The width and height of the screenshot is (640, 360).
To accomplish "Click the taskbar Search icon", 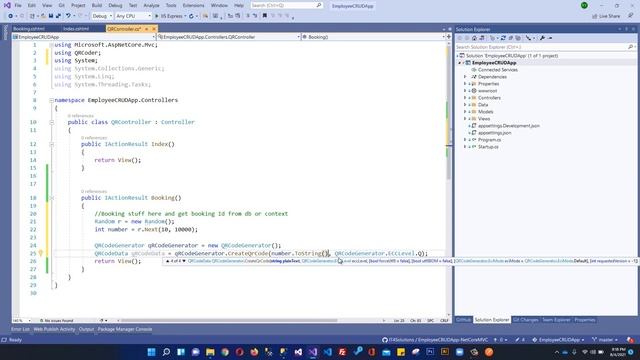I will point(166,352).
